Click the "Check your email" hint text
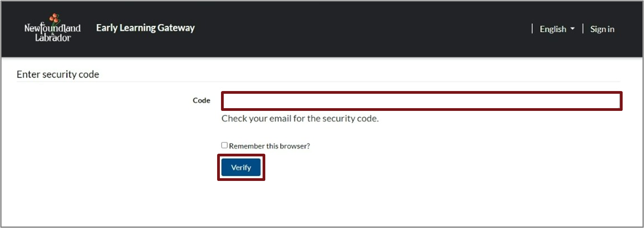The image size is (644, 228). (300, 119)
